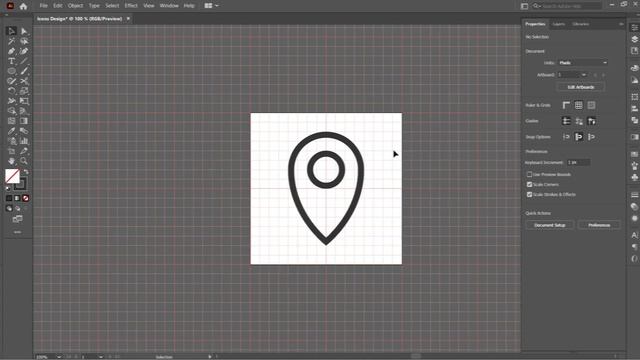Toggle Show Rulers in Ruler & Grids

566,105
